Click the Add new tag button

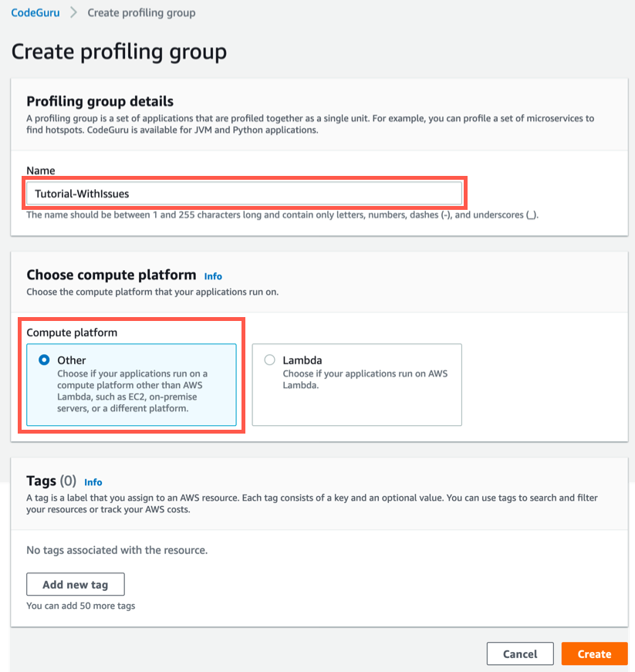tap(75, 584)
